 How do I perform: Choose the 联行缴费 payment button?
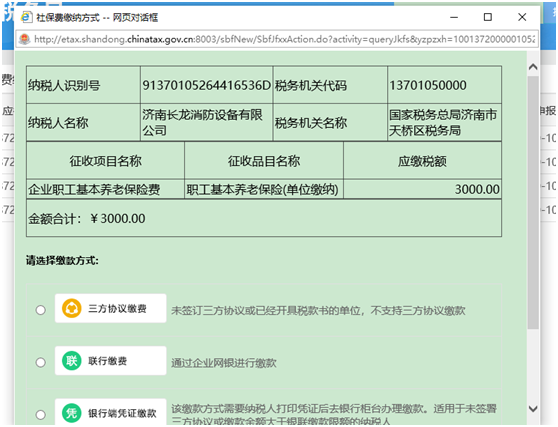coord(110,360)
